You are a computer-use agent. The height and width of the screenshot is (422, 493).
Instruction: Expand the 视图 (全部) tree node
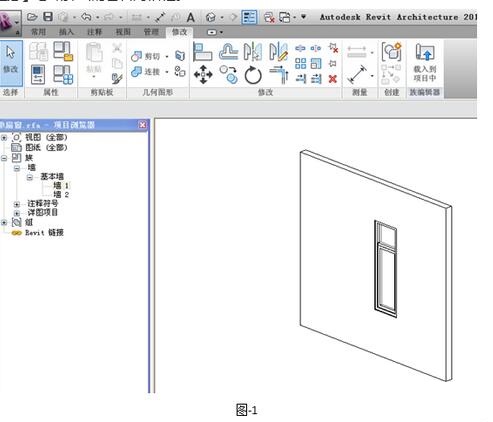(4, 137)
